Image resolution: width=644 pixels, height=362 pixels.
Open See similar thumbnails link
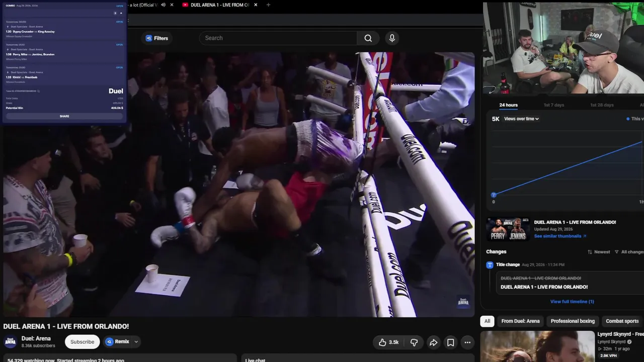click(x=560, y=236)
